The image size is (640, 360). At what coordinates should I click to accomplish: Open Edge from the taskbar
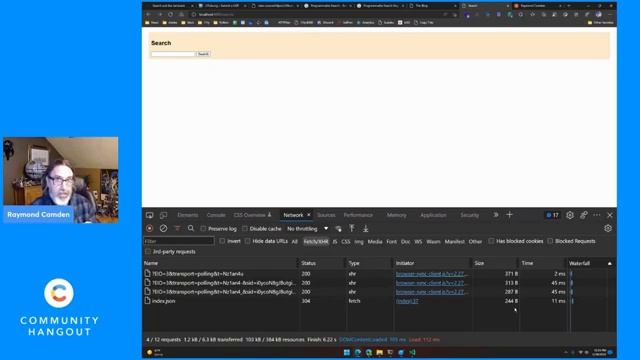pyautogui.click(x=358, y=352)
